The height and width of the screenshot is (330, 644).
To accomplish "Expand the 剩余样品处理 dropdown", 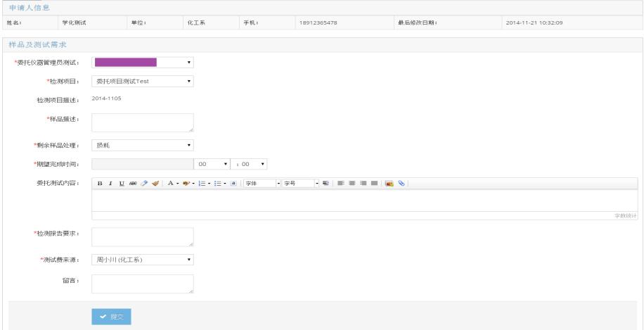I will [143, 146].
